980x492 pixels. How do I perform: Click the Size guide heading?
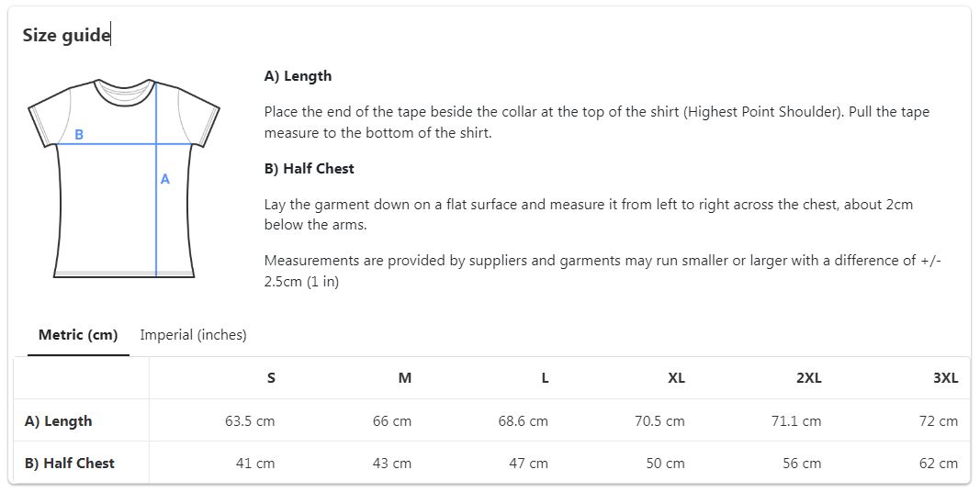click(66, 35)
